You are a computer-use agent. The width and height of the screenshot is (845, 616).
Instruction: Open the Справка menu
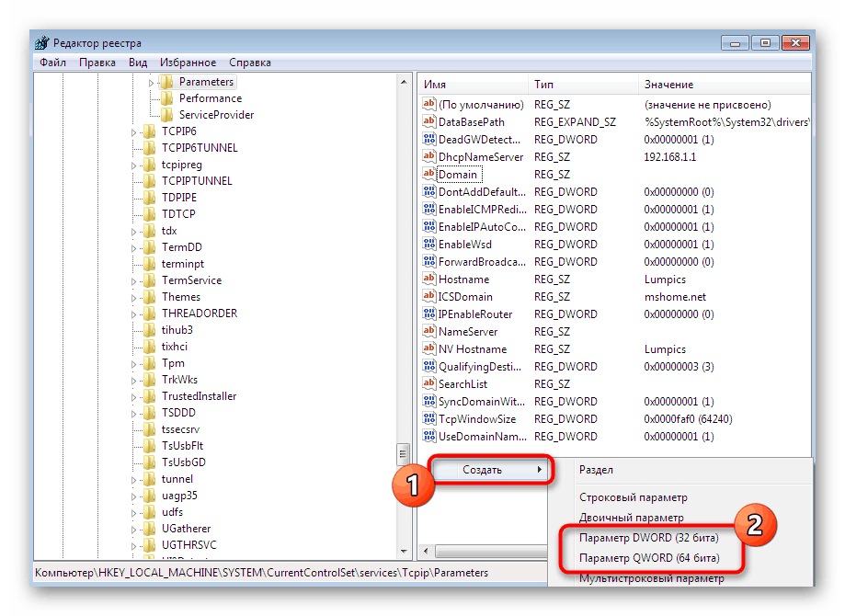click(x=250, y=63)
